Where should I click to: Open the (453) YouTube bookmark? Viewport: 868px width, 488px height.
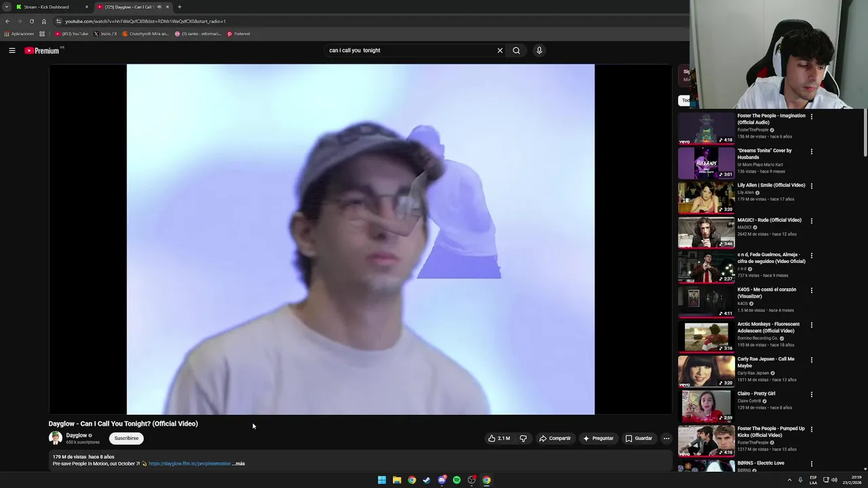click(x=72, y=34)
